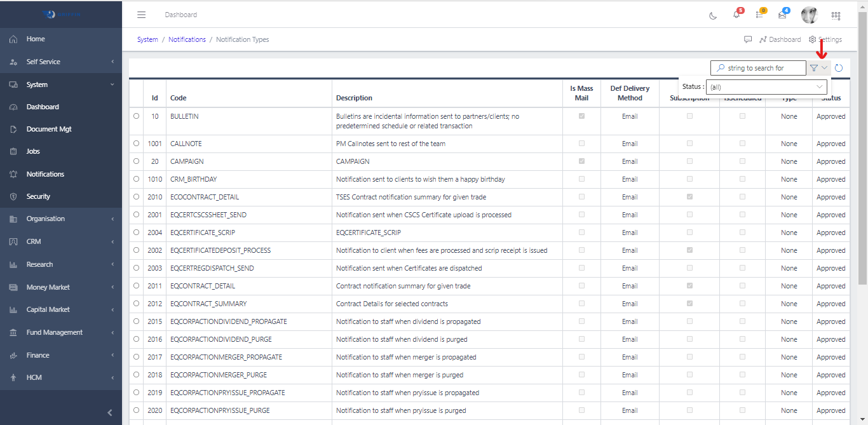Click the search input field
Image resolution: width=868 pixels, height=425 pixels.
763,68
